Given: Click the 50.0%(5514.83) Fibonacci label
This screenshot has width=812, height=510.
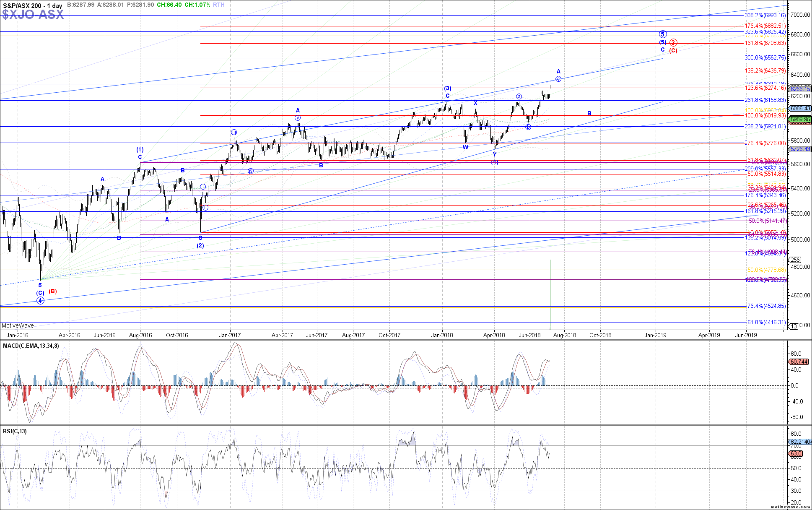Looking at the screenshot, I should click(766, 174).
